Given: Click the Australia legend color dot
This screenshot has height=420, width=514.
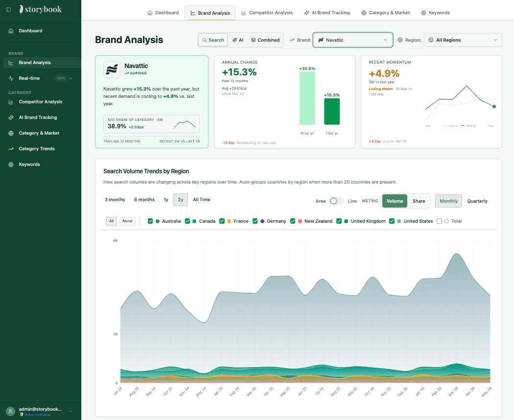Looking at the screenshot, I should pyautogui.click(x=158, y=221).
